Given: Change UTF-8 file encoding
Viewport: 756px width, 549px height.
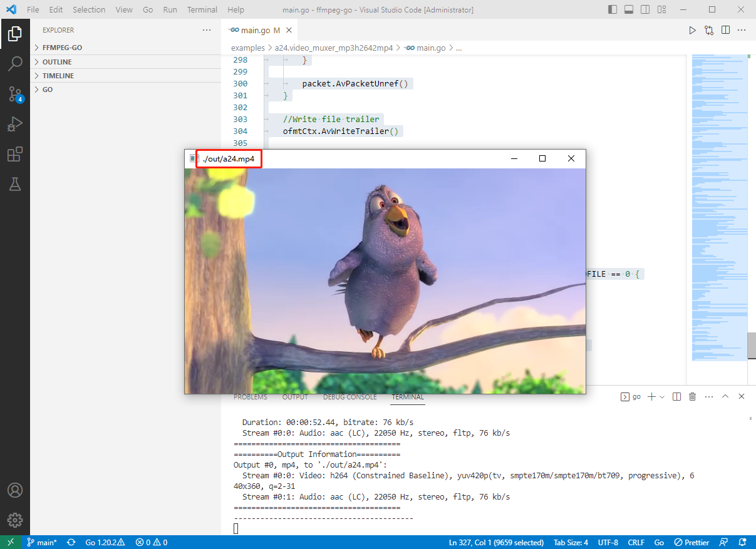Looking at the screenshot, I should click(608, 542).
